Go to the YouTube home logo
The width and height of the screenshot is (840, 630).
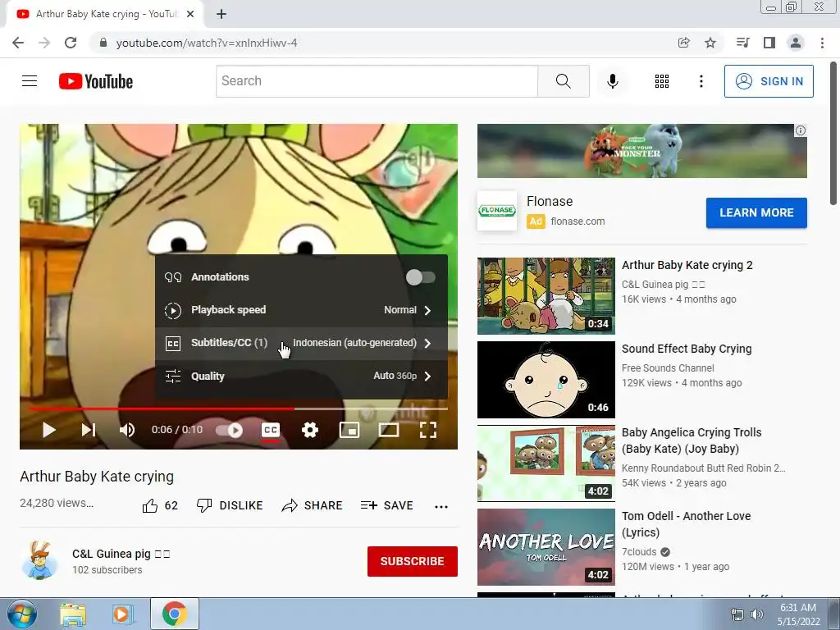[96, 81]
